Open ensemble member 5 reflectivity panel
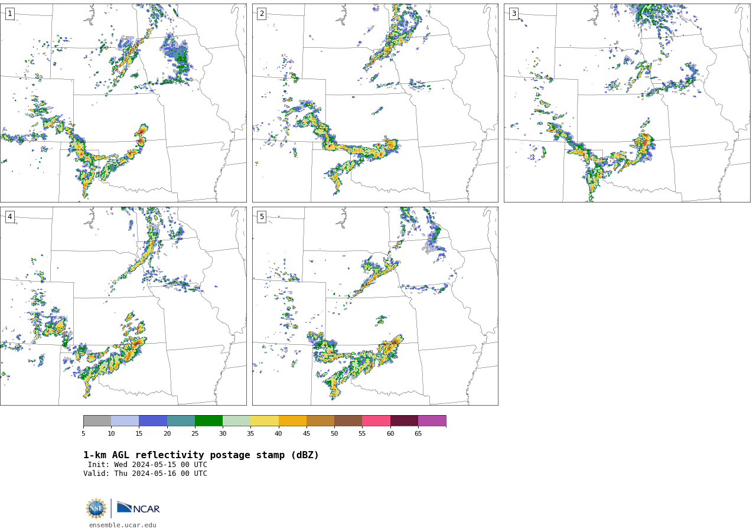The width and height of the screenshot is (756, 532). 375,306
